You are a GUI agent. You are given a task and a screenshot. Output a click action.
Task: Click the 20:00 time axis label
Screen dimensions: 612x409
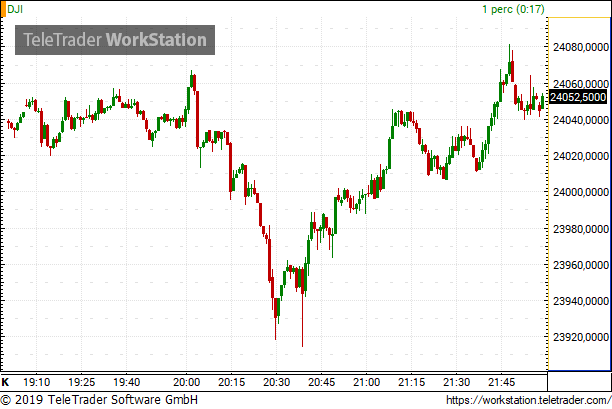[187, 382]
